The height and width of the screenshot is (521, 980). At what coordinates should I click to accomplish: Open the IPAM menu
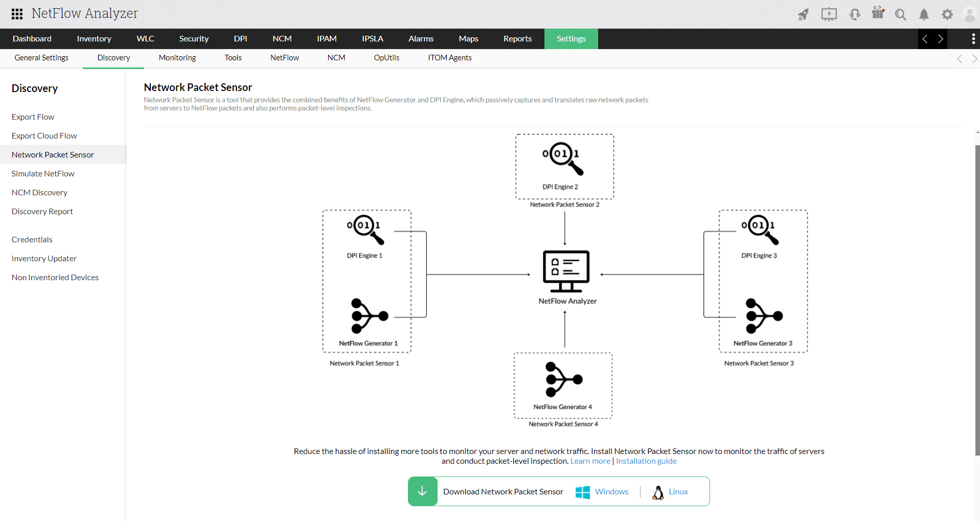click(x=327, y=39)
